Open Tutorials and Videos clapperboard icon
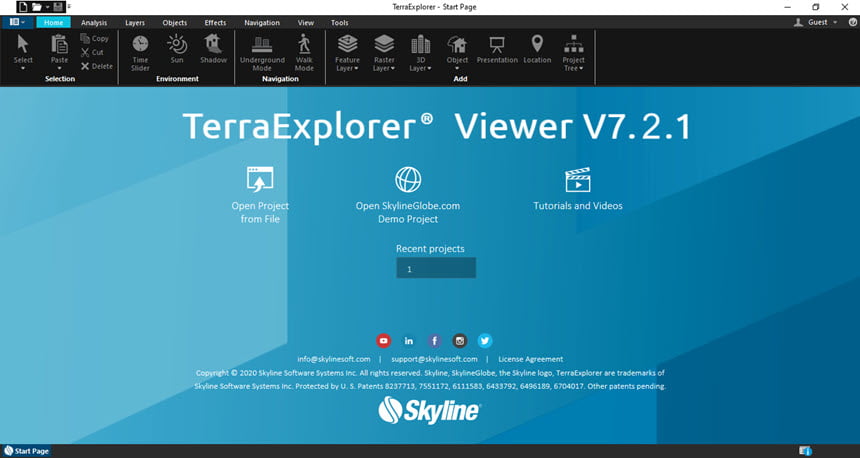The width and height of the screenshot is (860, 458). point(578,179)
